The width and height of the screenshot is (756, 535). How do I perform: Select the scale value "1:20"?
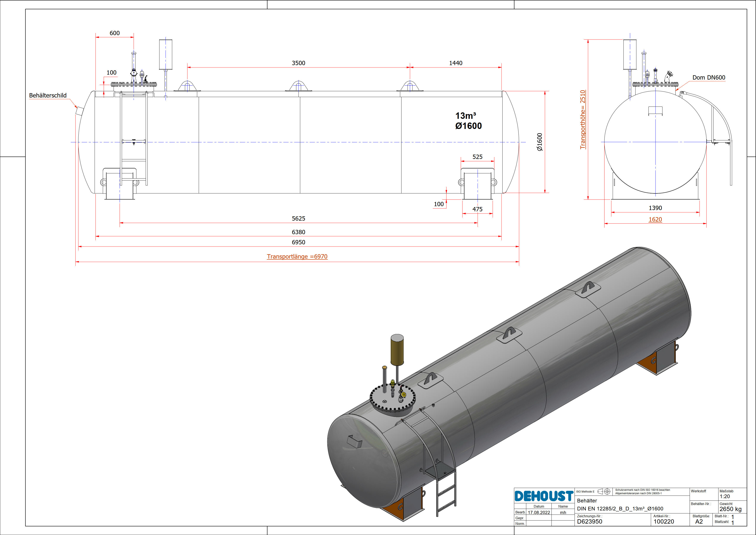pyautogui.click(x=725, y=496)
